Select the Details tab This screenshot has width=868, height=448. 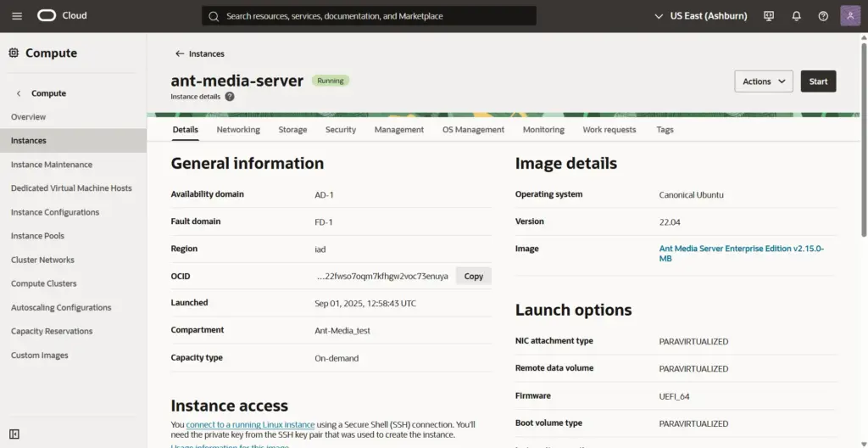pos(185,130)
